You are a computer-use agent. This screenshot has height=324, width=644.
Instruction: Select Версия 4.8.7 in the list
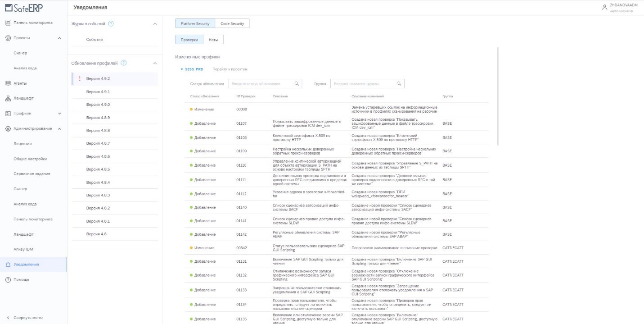pos(115,143)
